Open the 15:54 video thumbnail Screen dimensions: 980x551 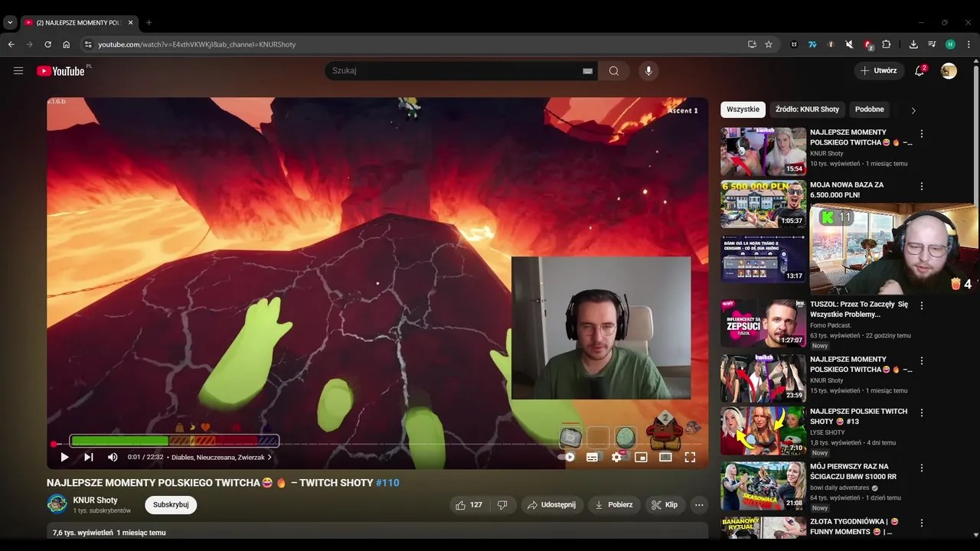(x=763, y=152)
